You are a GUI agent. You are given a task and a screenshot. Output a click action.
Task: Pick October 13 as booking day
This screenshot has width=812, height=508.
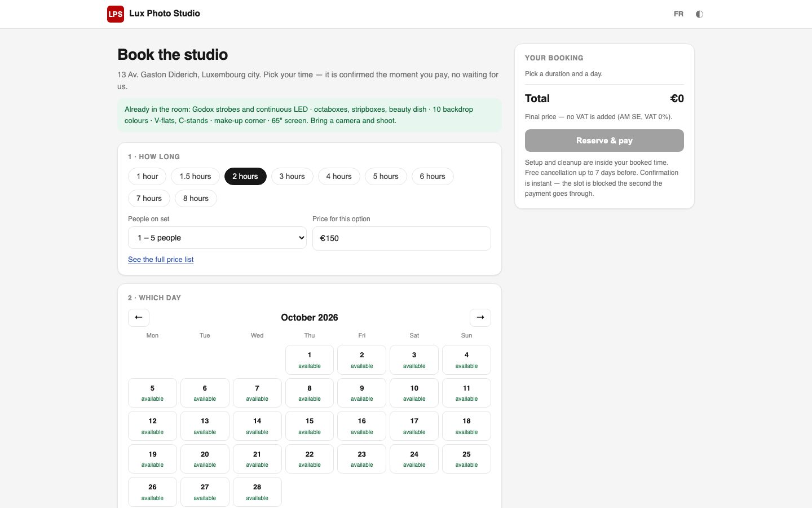pyautogui.click(x=205, y=426)
